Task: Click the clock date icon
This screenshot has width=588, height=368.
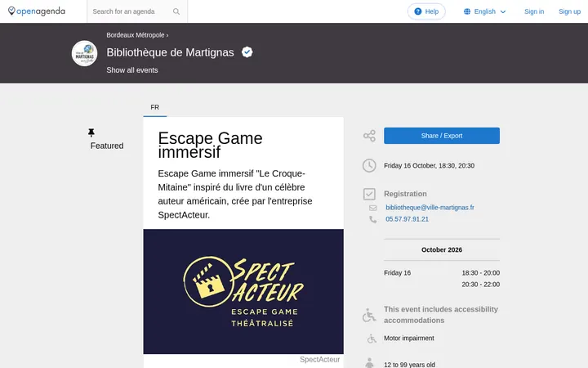Action: coord(369,165)
